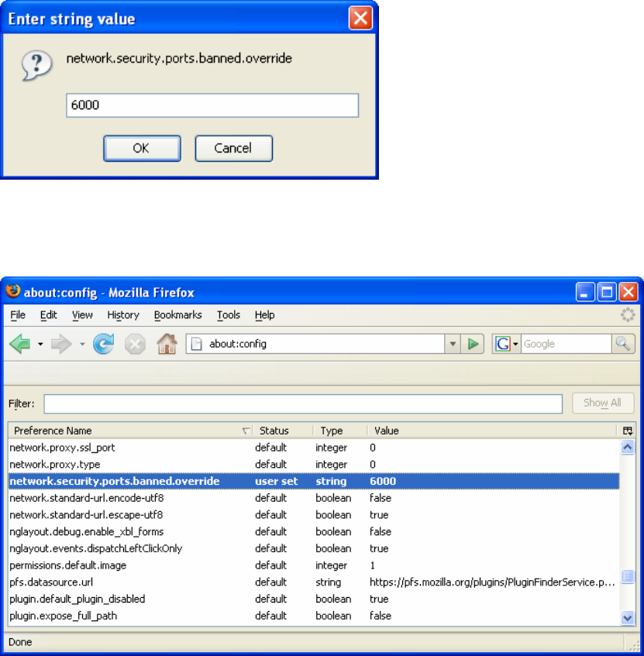Click the Filter text field
644x656 pixels.
[x=303, y=404]
